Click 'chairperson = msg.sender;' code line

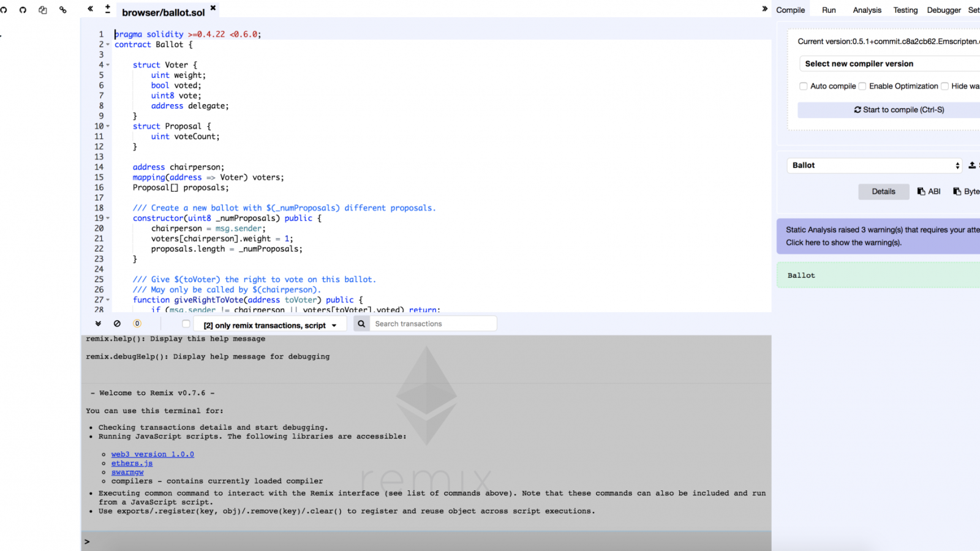click(208, 228)
